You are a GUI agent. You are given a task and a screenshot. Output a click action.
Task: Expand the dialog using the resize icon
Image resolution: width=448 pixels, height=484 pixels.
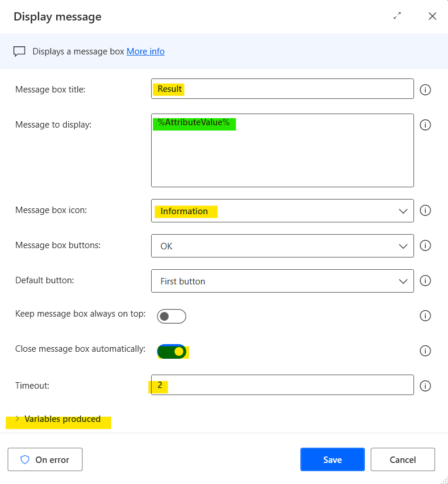(398, 16)
